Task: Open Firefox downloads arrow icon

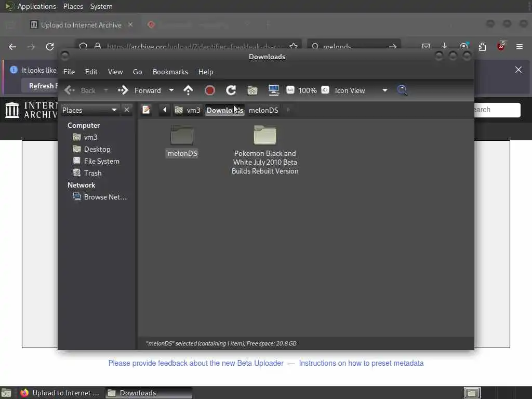Action: pyautogui.click(x=445, y=46)
